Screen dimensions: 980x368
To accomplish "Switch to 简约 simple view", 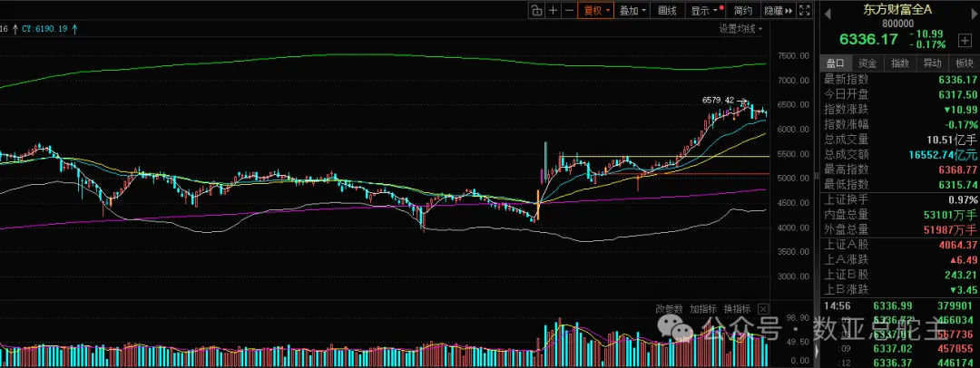I will 742,10.
